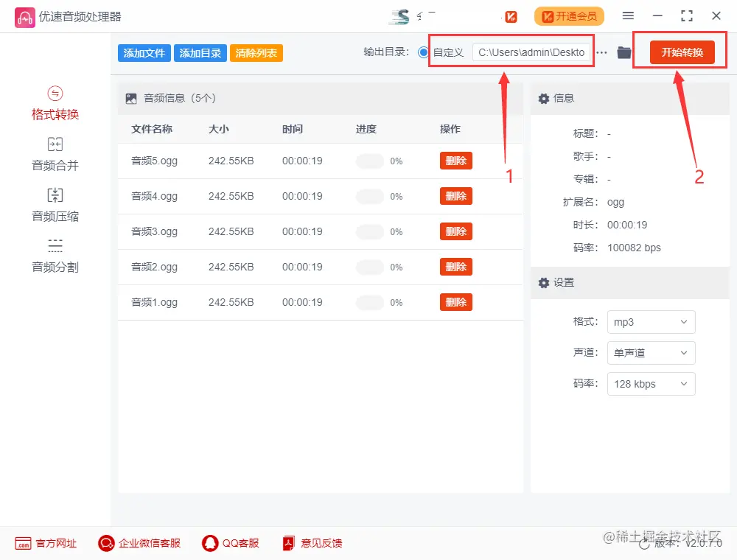Open the 格式转换 format conversion section
Image resolution: width=737 pixels, height=560 pixels.
[55, 104]
